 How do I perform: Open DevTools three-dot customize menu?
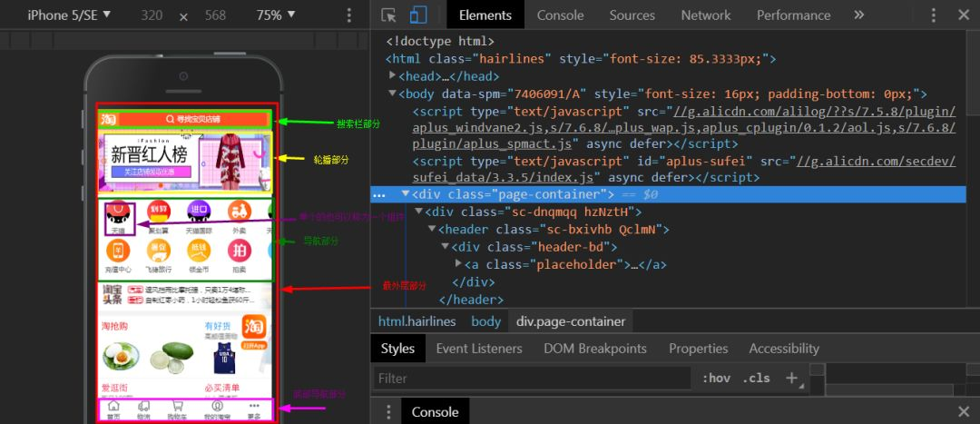933,15
